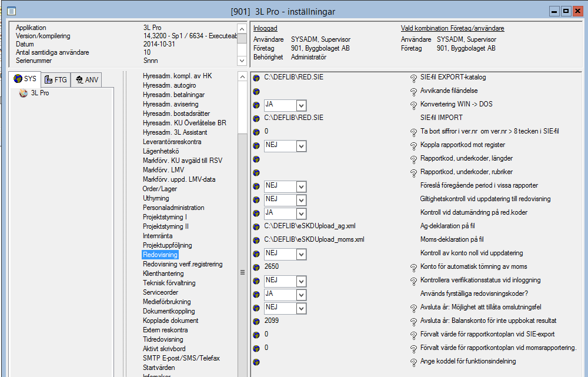Select SMTP E-post/SMS/Telefax in the list

[x=181, y=358]
